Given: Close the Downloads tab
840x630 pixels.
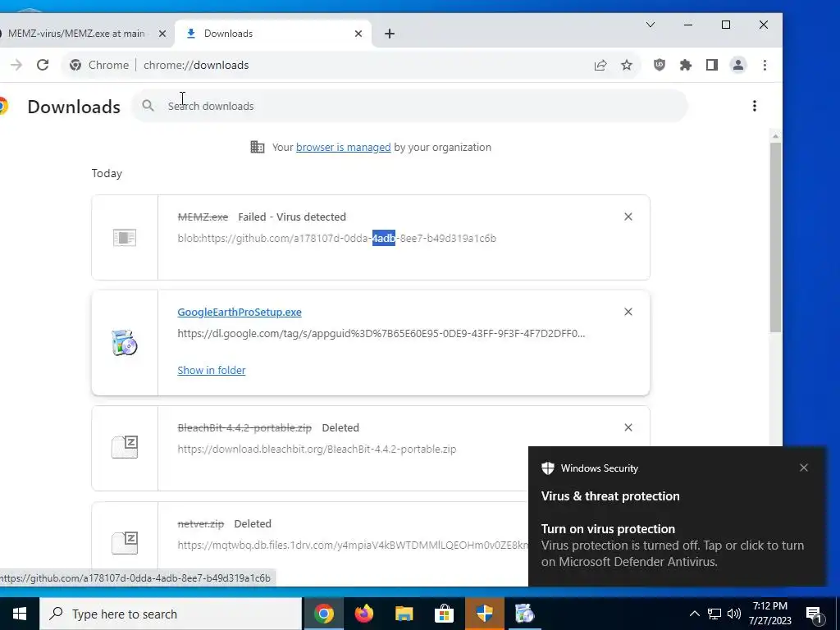Looking at the screenshot, I should [358, 33].
